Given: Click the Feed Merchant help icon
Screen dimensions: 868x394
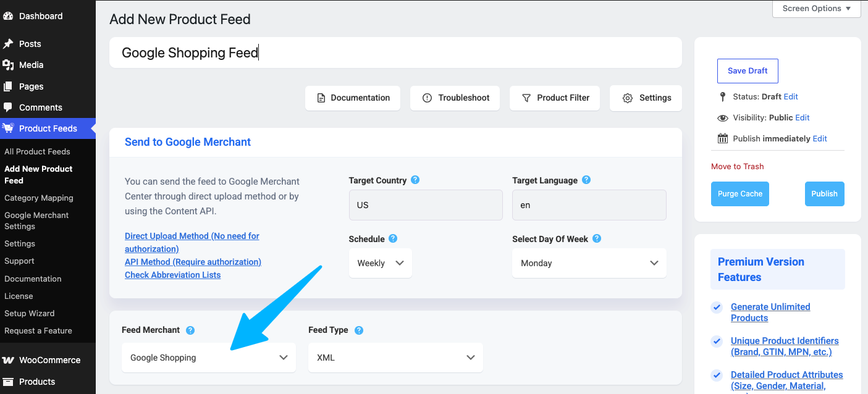Looking at the screenshot, I should pos(190,330).
